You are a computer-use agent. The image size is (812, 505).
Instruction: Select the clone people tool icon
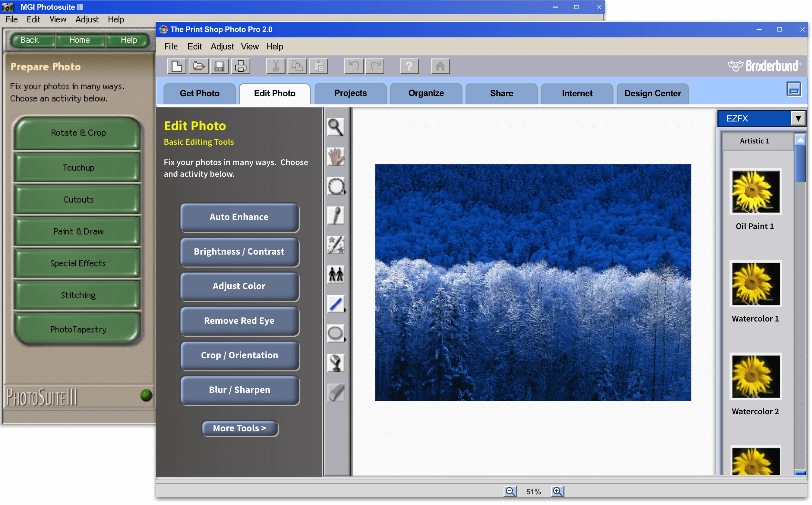[x=336, y=274]
